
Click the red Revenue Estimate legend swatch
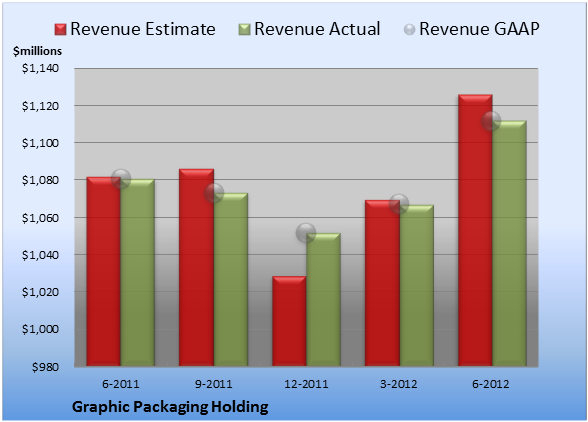point(60,30)
